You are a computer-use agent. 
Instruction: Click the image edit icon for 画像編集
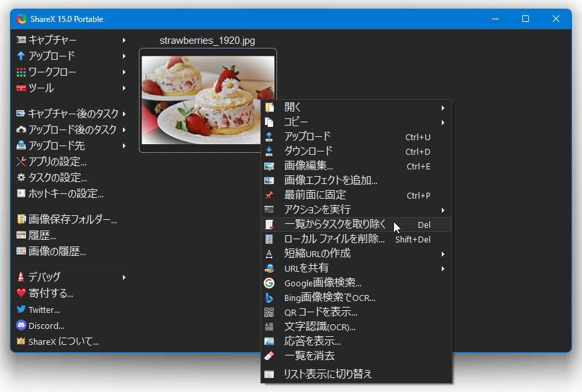[x=269, y=166]
